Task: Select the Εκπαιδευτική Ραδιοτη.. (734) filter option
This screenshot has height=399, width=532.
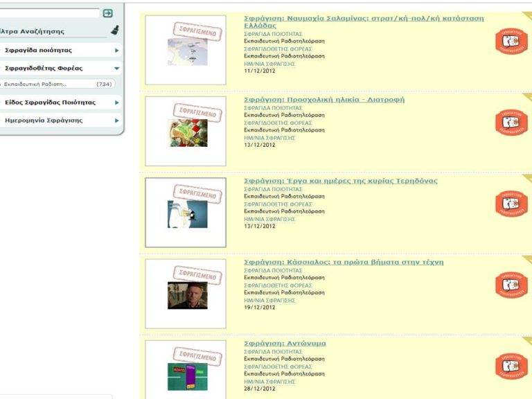Action: click(x=57, y=85)
